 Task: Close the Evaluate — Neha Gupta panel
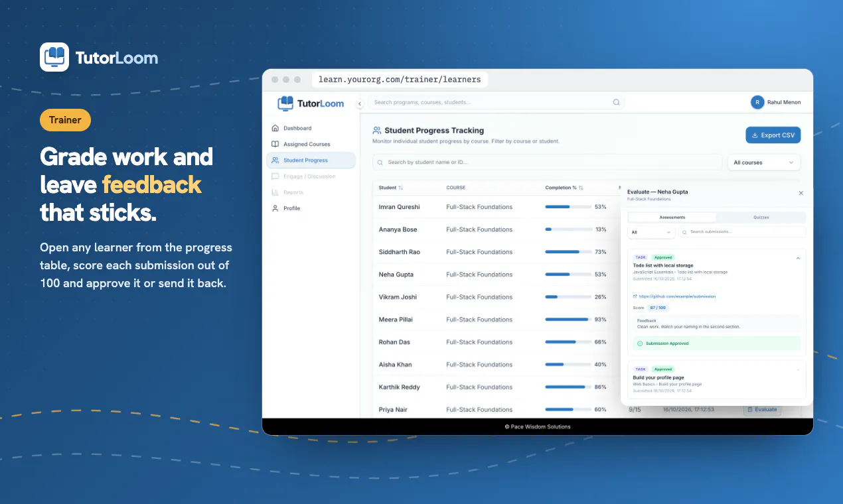point(801,193)
